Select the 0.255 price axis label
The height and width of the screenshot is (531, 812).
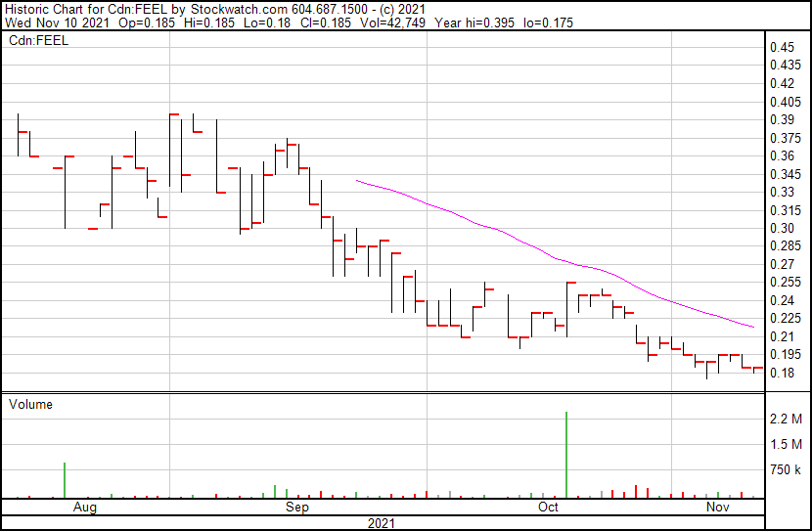pyautogui.click(x=786, y=282)
